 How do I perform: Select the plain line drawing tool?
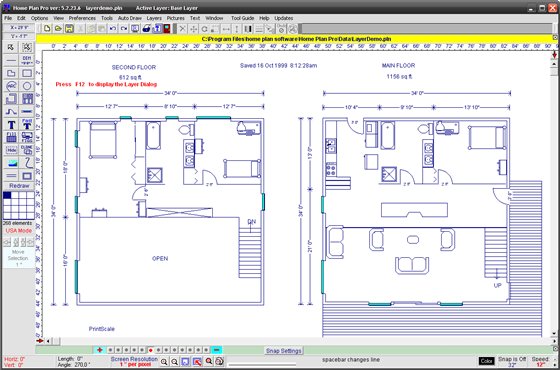(x=11, y=60)
